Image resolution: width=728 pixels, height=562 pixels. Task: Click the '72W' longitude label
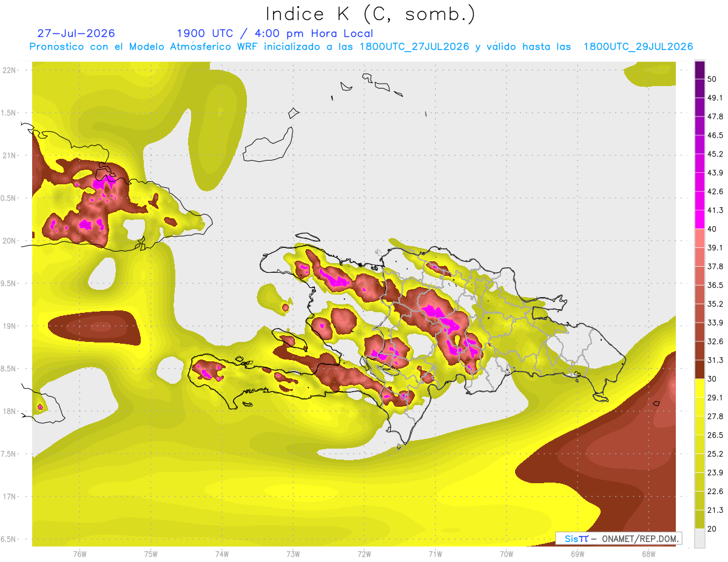coord(364,554)
